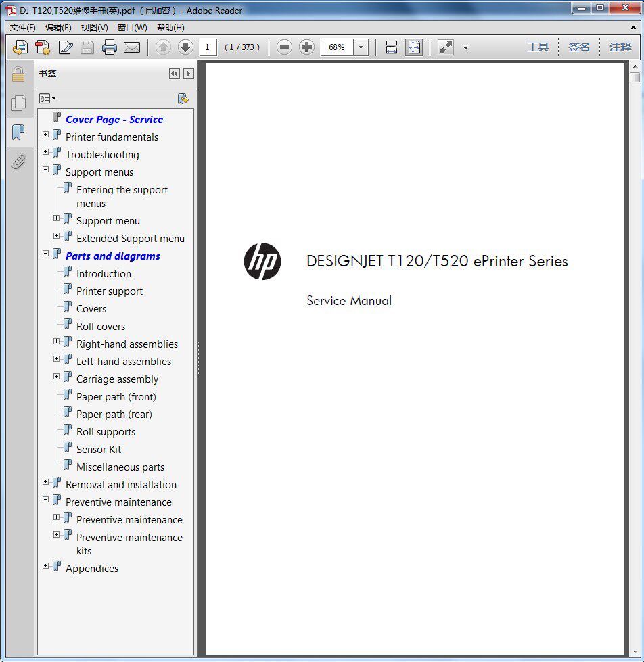Screen dimensions: 644x662
Task: Open the zoom level dropdown showing 68%
Action: [x=361, y=47]
